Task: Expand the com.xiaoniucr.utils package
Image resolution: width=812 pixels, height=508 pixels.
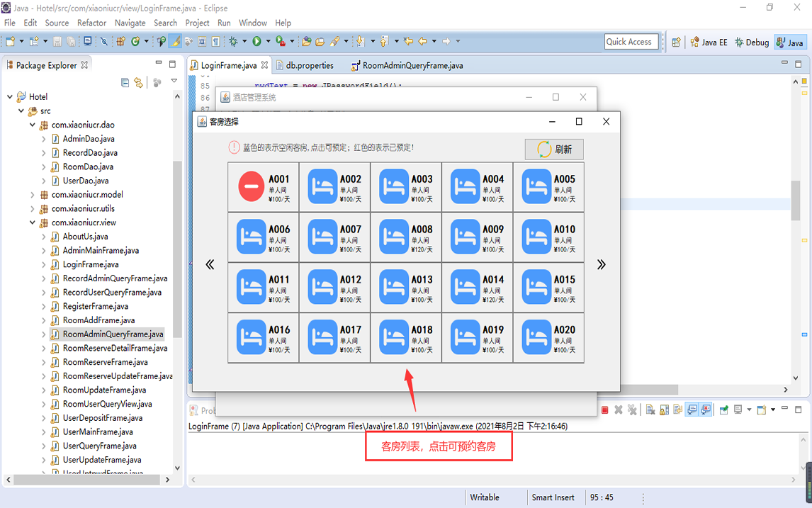Action: coord(32,209)
